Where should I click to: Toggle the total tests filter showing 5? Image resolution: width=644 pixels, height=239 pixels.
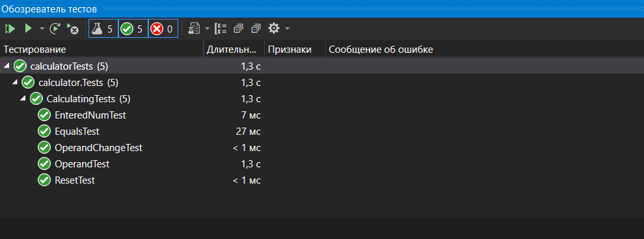tap(103, 29)
